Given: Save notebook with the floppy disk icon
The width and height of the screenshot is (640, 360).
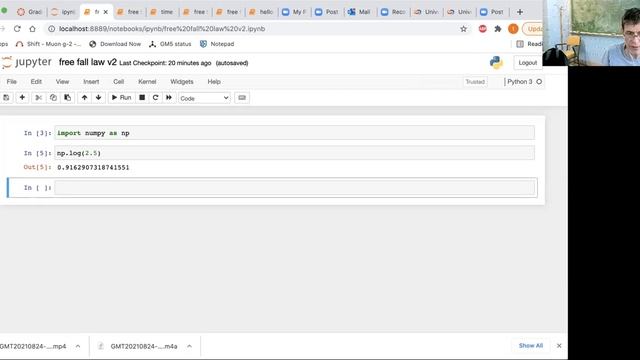Looking at the screenshot, I should click(6, 98).
